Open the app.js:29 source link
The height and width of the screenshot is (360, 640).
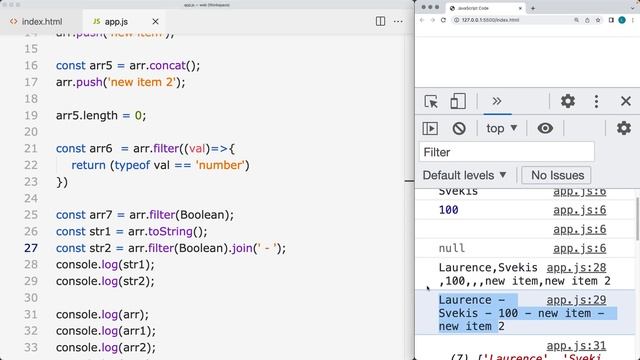(x=576, y=300)
